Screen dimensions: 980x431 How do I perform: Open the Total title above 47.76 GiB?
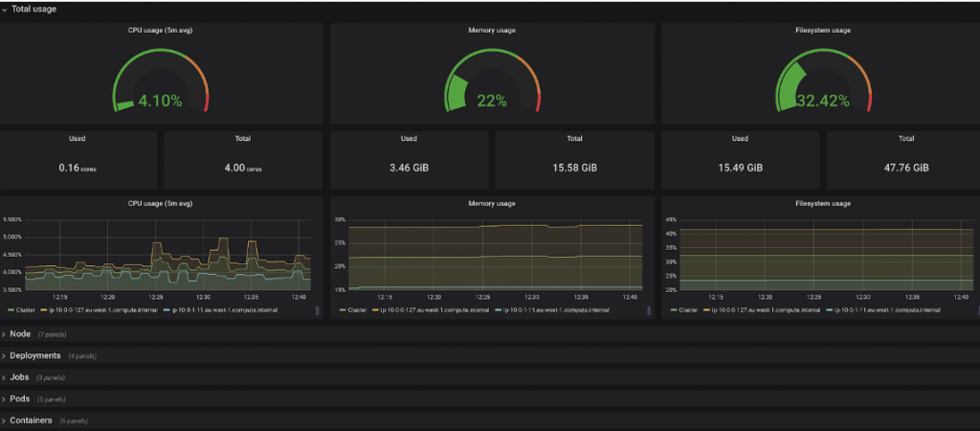coord(905,138)
